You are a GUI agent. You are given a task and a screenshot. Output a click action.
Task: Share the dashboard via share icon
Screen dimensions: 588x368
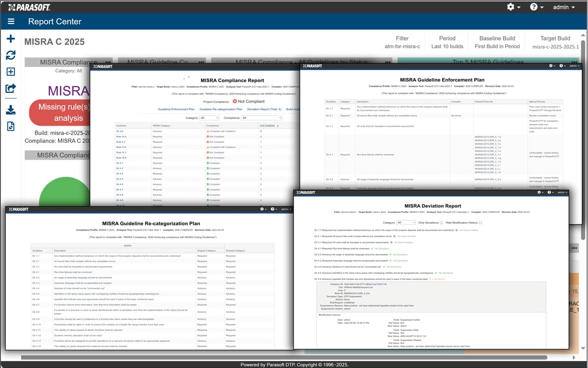pos(11,88)
